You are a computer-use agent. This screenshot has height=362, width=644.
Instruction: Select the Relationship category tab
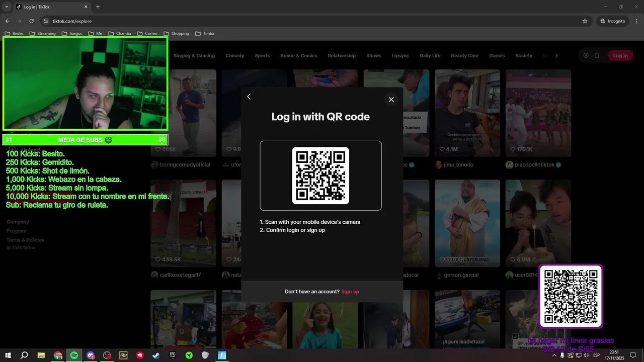coord(342,56)
